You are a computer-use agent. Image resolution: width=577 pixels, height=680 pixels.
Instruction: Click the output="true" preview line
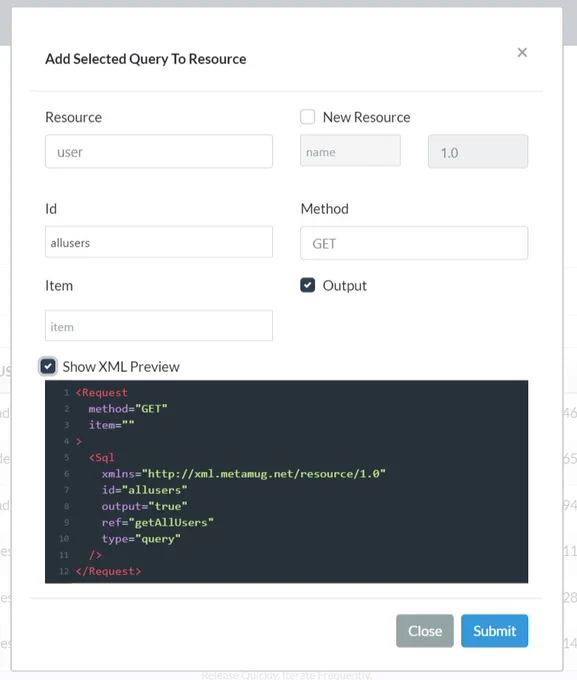(x=144, y=506)
